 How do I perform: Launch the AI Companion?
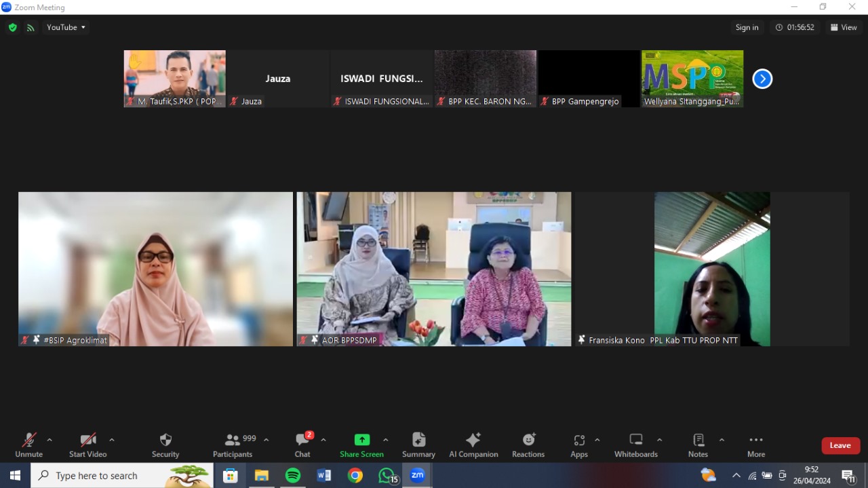(x=473, y=445)
